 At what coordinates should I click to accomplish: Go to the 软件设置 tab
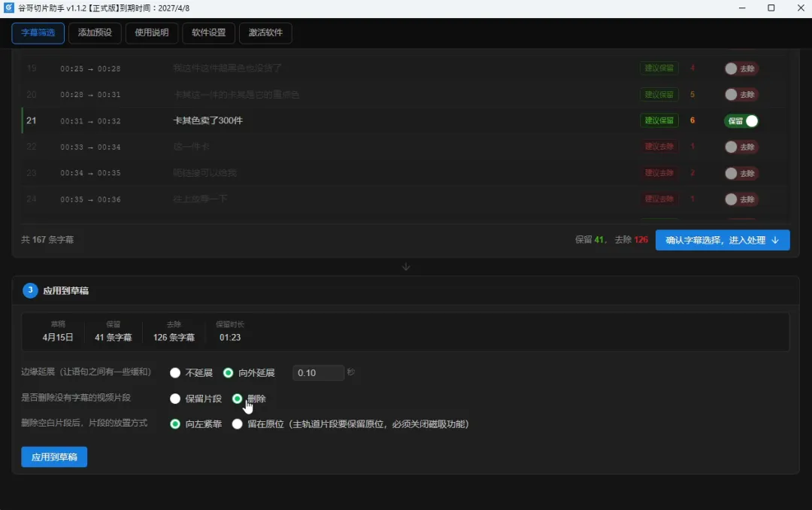pyautogui.click(x=209, y=32)
